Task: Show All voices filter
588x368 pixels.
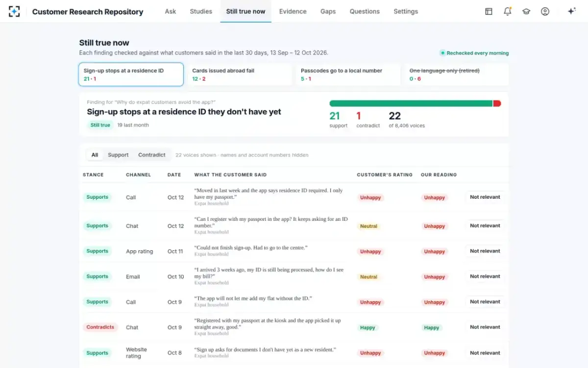Action: [95, 155]
